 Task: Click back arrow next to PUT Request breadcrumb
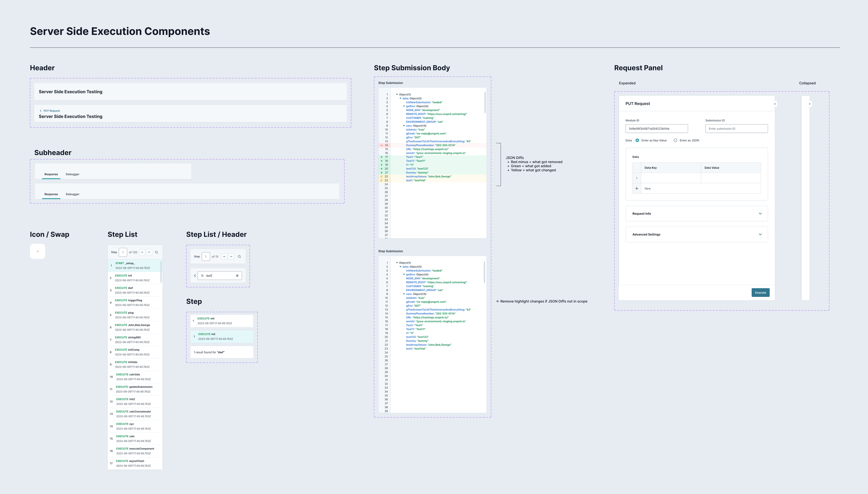41,111
